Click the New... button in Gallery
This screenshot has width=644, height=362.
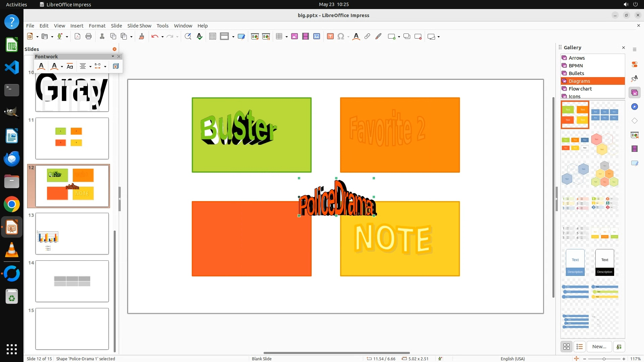(599, 347)
